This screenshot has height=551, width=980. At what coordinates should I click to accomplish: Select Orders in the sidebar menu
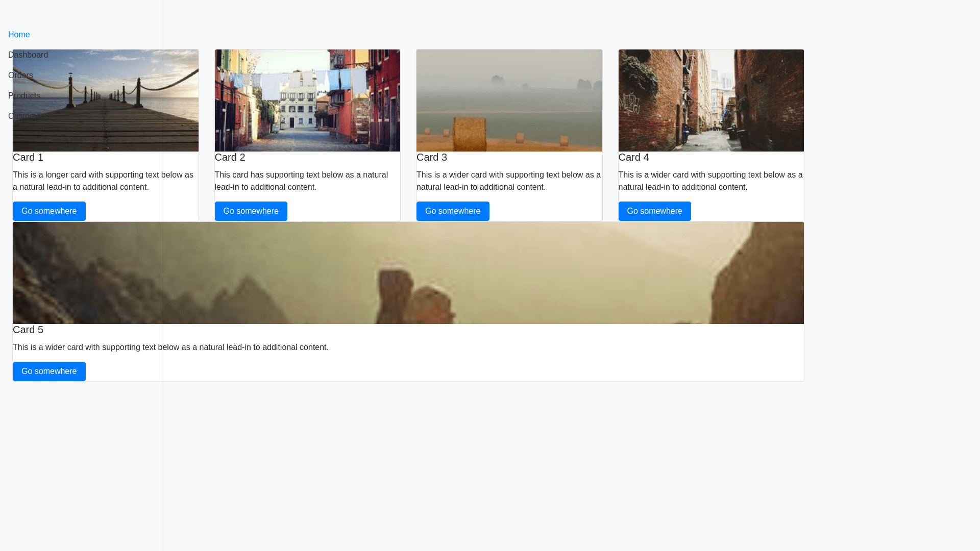tap(20, 76)
